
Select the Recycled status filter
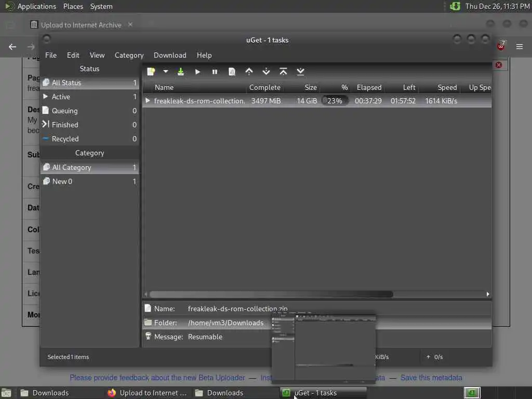[x=90, y=139]
